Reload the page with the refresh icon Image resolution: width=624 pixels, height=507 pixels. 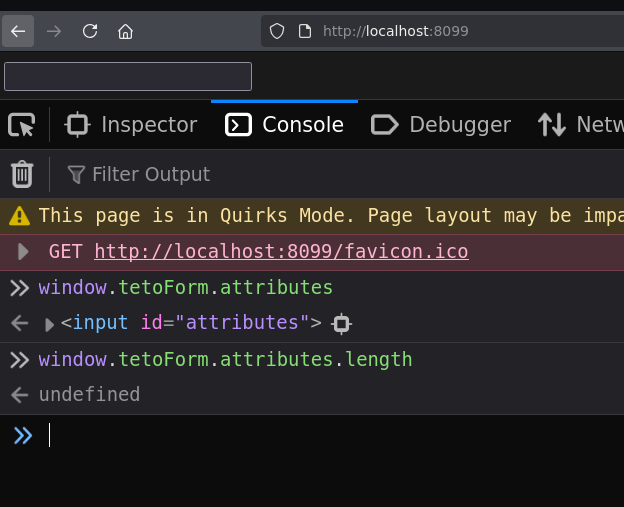90,31
